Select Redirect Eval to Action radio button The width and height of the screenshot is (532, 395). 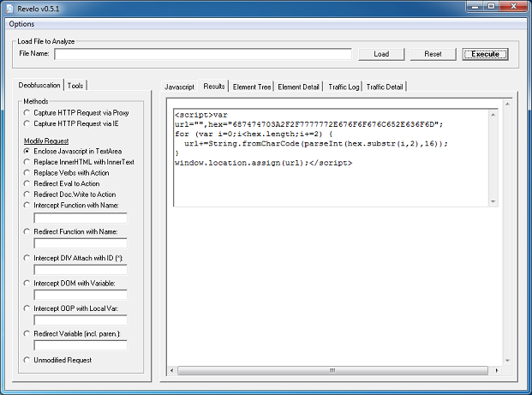point(27,183)
